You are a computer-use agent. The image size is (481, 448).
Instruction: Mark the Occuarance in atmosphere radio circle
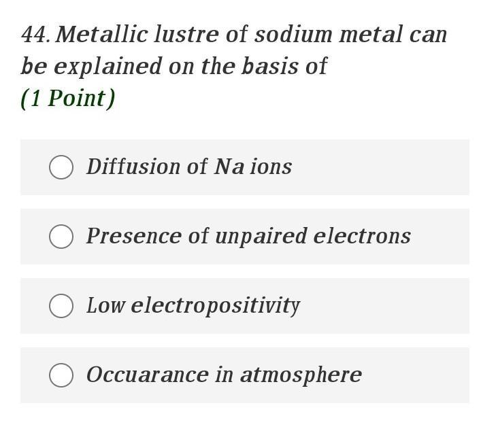[x=61, y=375]
